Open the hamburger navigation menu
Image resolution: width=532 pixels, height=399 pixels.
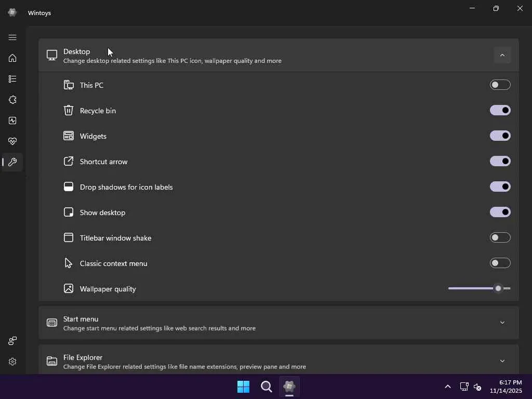point(12,37)
